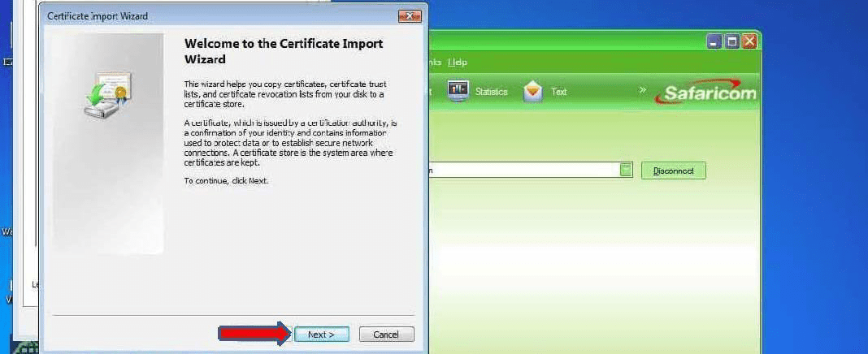
Task: Click the green Safaricom window title bar
Action: pyautogui.click(x=569, y=41)
